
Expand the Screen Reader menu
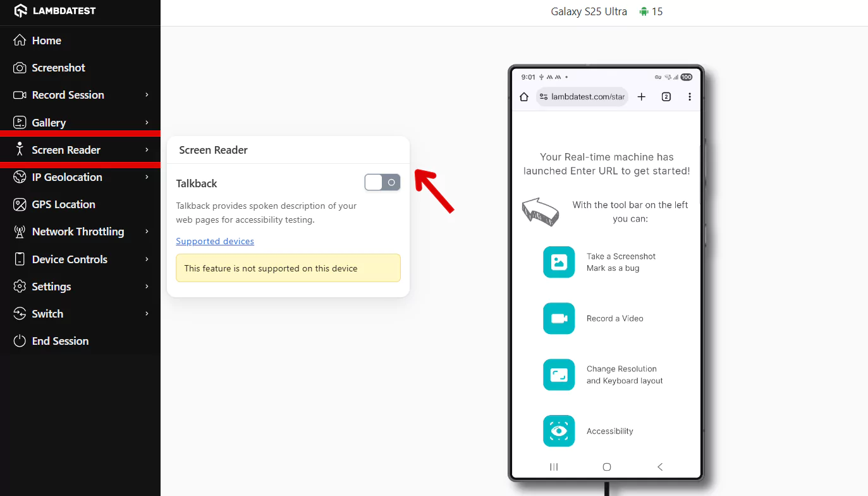(64, 149)
